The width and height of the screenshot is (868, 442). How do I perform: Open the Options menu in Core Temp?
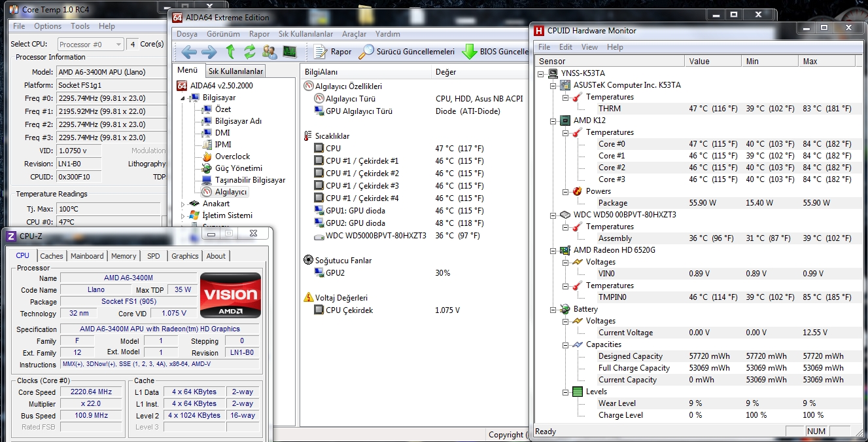48,26
